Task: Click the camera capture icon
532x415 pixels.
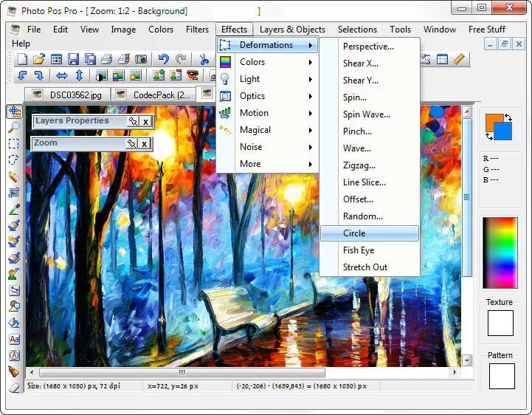Action: coord(141,59)
